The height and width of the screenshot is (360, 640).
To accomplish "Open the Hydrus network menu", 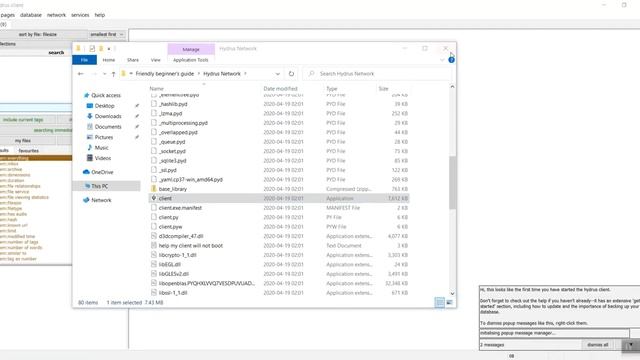I will point(56,15).
